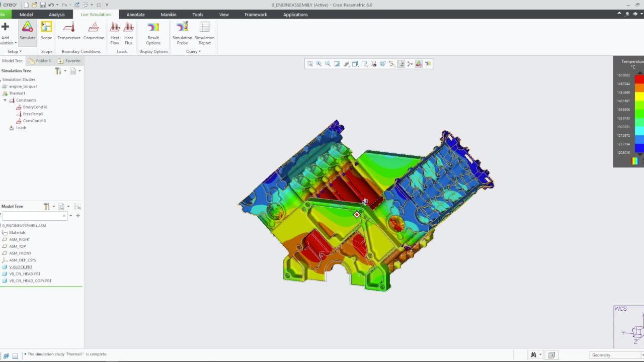Click the Add Simulation plus icon
This screenshot has height=362, width=644.
(x=5, y=27)
